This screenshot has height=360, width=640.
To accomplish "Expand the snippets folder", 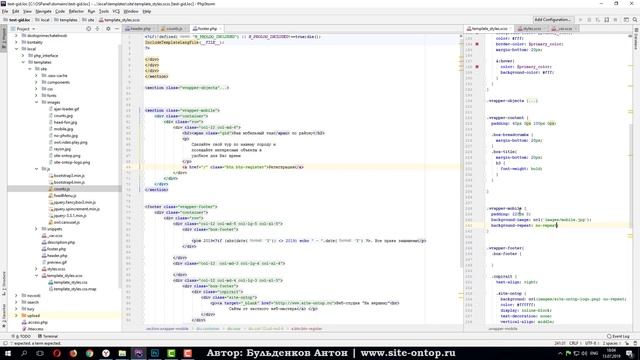I will click(36, 229).
